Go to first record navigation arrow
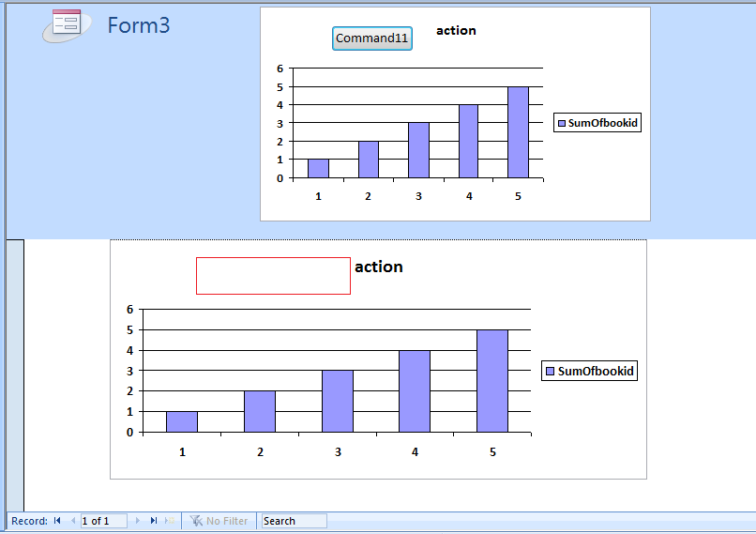 (57, 521)
